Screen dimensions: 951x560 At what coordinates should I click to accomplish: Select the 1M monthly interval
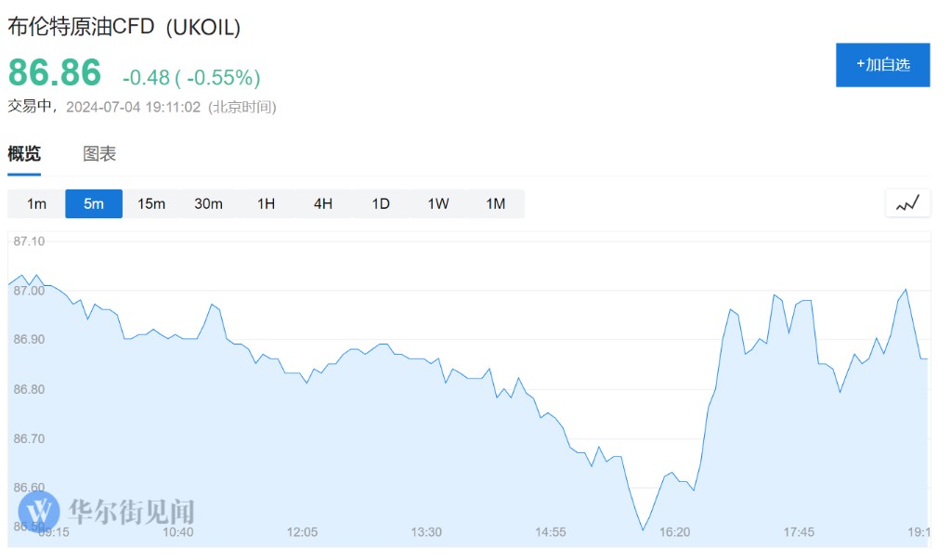(496, 203)
